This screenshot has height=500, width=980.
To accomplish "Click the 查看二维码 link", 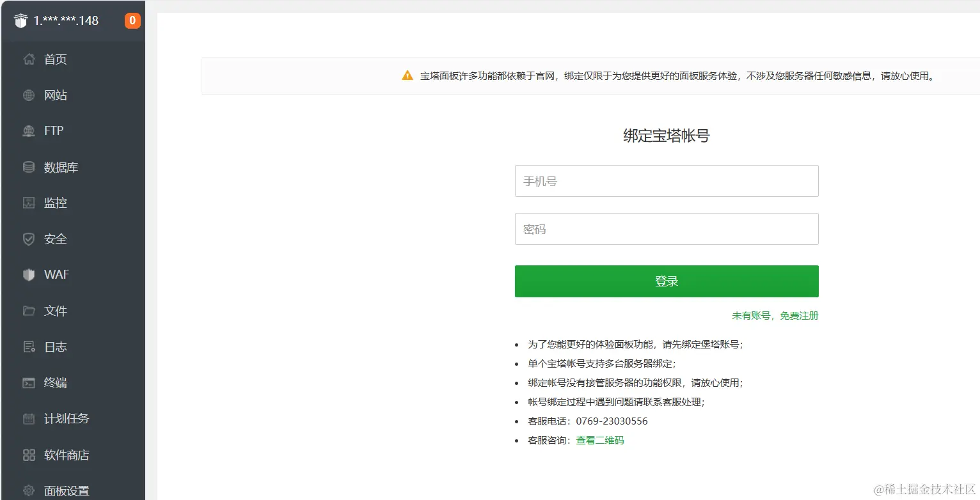I will point(600,441).
